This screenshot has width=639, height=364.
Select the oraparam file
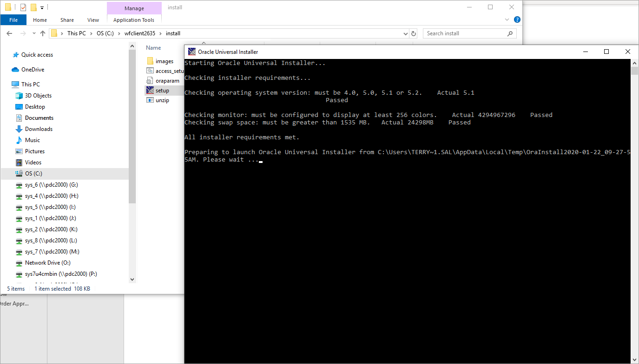pos(167,81)
